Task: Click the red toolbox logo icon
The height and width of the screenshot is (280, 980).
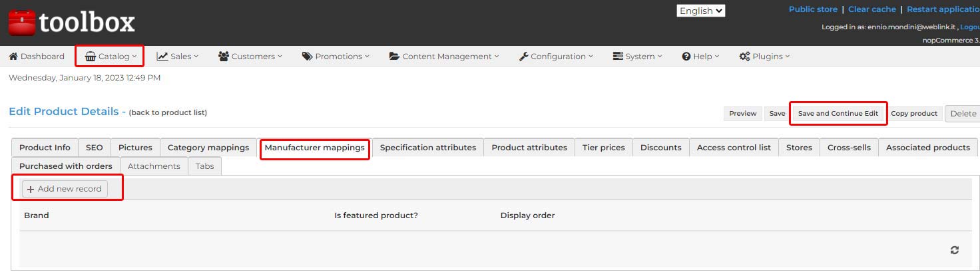Action: pos(21,23)
